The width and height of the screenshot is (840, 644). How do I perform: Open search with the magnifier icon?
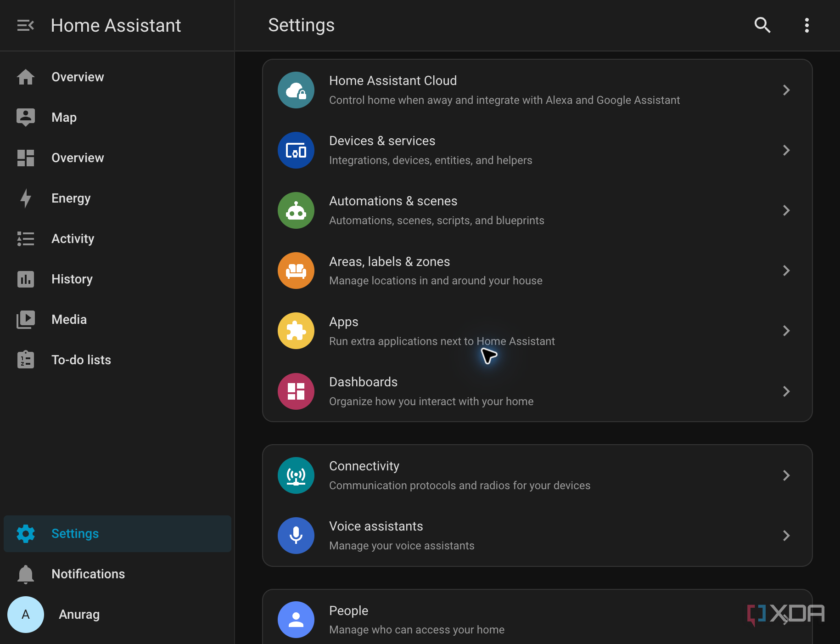click(x=762, y=25)
